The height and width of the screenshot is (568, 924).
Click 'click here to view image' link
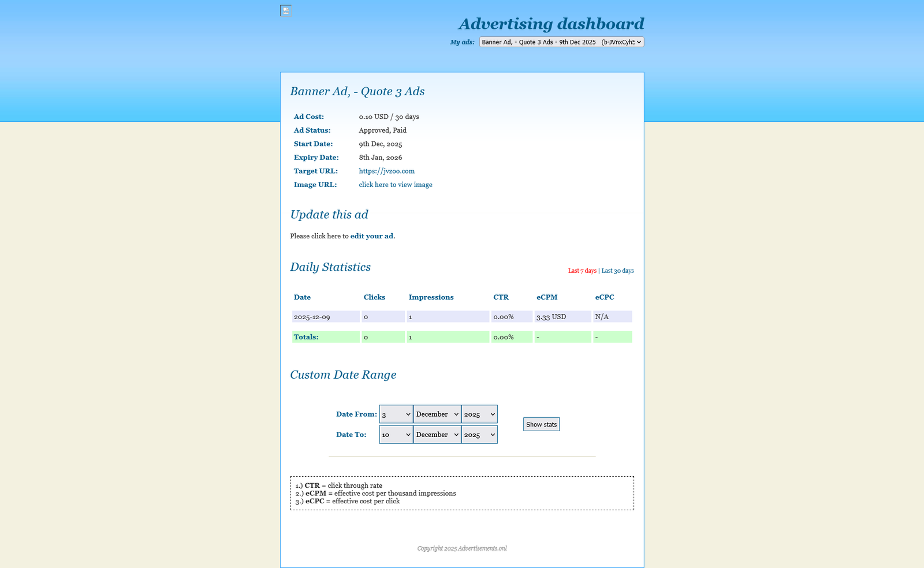coord(395,185)
